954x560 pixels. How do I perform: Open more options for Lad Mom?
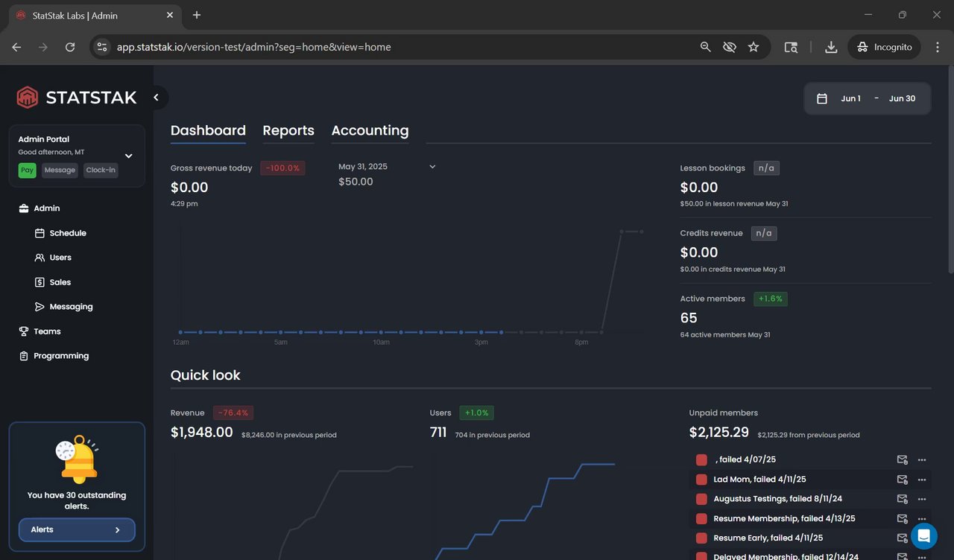click(x=922, y=480)
